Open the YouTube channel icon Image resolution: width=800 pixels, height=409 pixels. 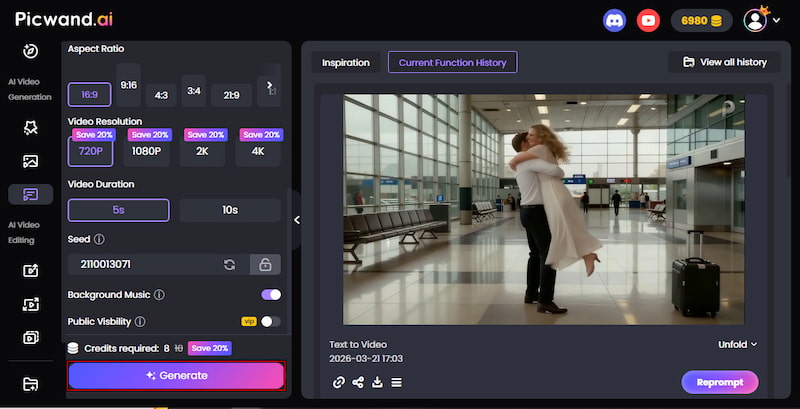tap(649, 20)
